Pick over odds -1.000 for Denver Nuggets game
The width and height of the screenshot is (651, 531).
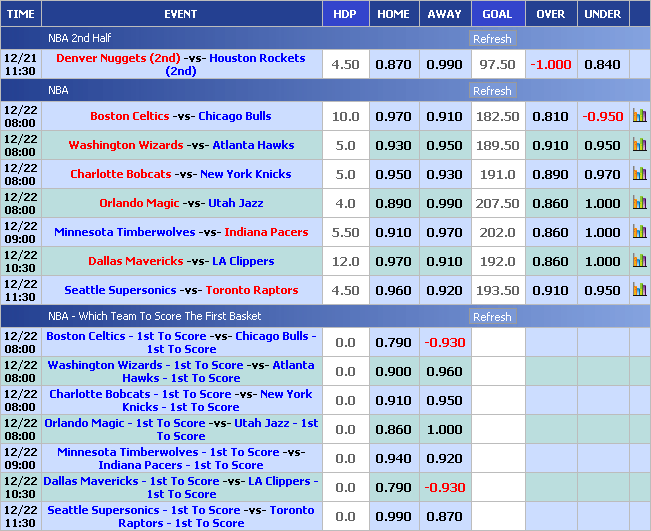[551, 64]
